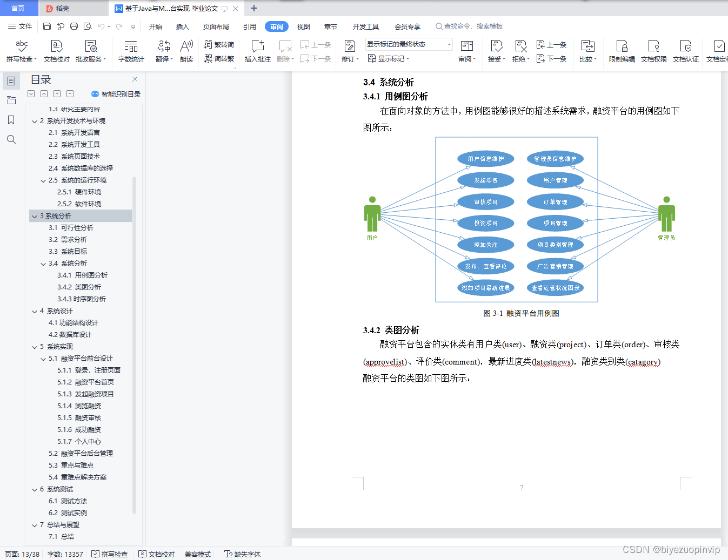The image size is (728, 560).
Task: Click 缺失字体 in the status bar
Action: point(243,554)
